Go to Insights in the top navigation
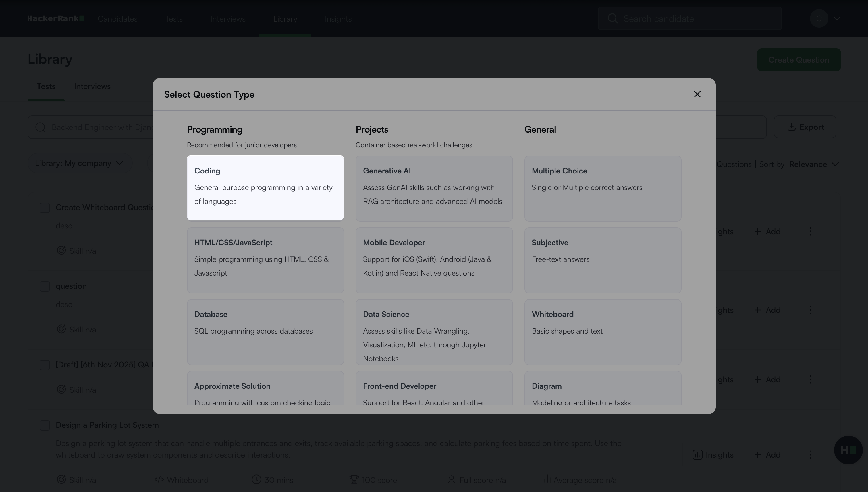 click(338, 19)
